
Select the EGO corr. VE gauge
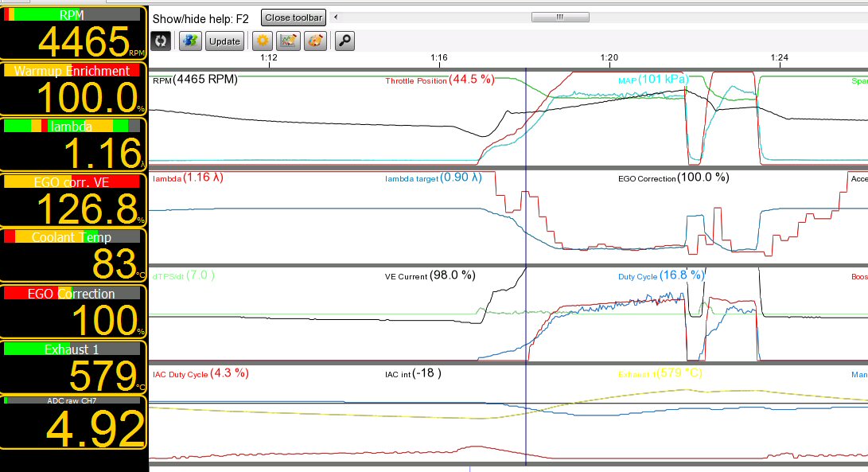(x=73, y=200)
